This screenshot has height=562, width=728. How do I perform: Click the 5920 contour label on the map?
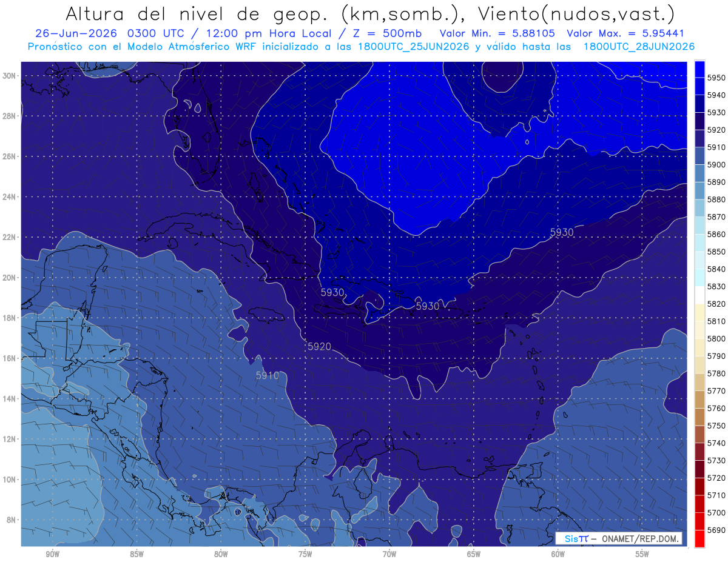(x=320, y=347)
